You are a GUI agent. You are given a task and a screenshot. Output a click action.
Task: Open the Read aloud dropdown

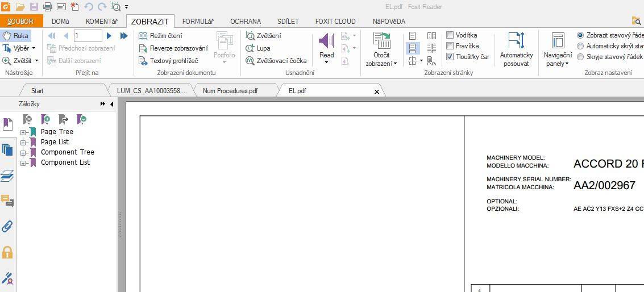326,62
